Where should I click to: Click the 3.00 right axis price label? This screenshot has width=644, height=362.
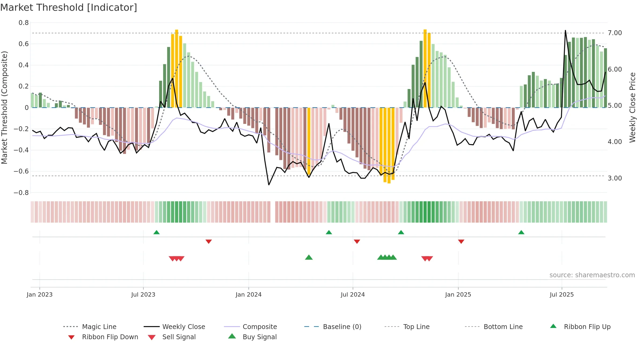tap(615, 178)
